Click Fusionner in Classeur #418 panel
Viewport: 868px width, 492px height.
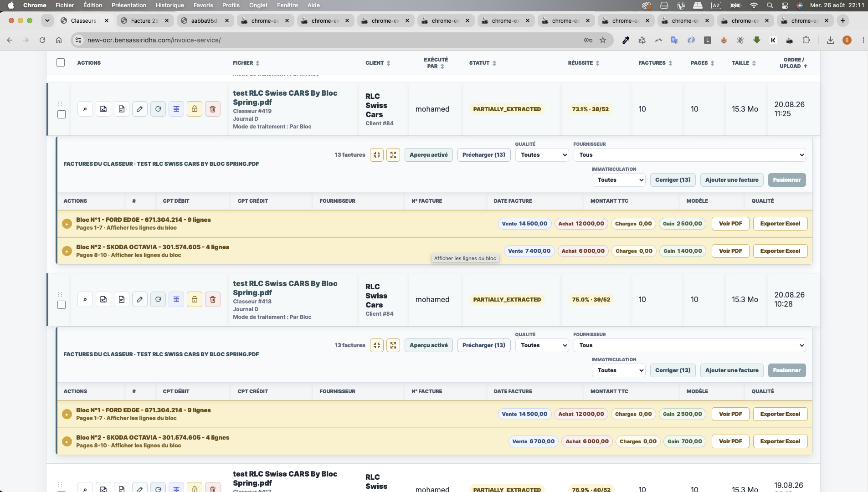point(787,370)
